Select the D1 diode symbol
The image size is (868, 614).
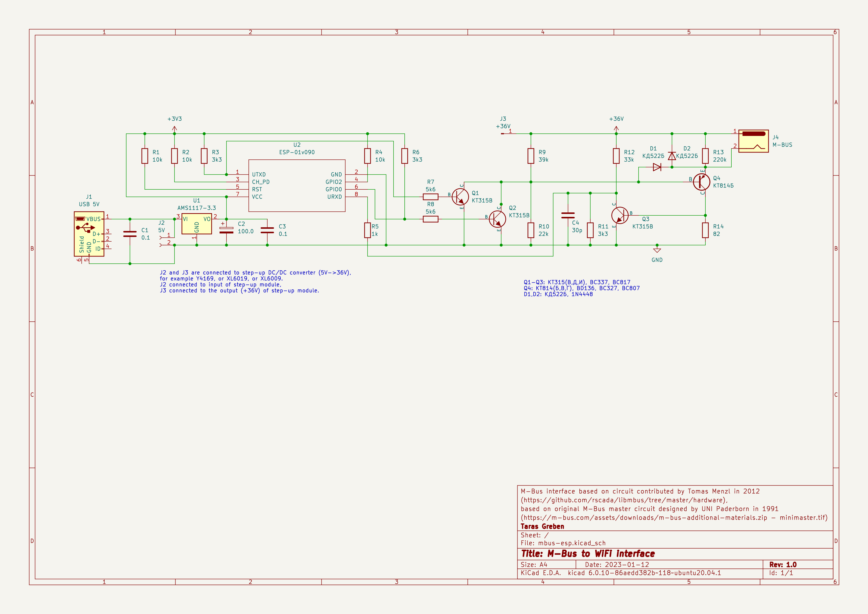(x=657, y=167)
